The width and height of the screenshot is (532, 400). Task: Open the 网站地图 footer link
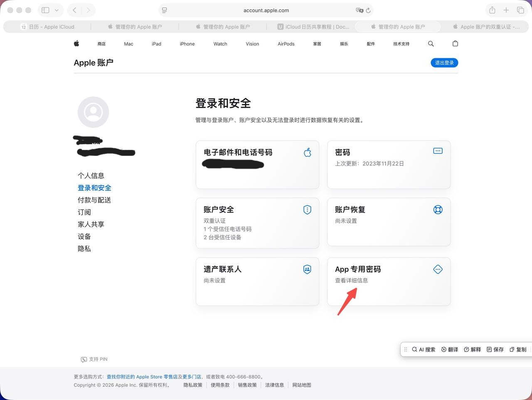[x=302, y=385]
